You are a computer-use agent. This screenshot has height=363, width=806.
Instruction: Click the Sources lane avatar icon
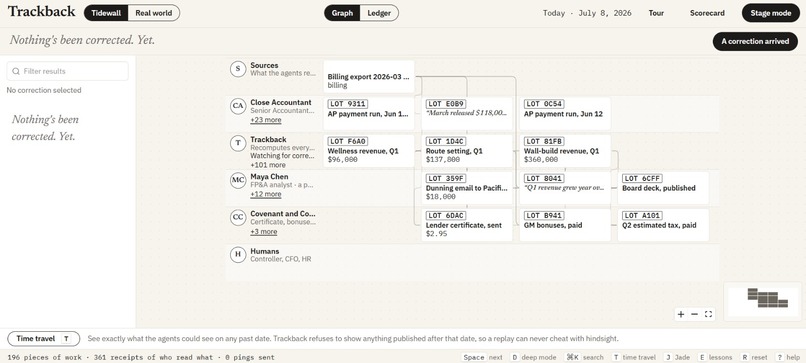tap(237, 69)
